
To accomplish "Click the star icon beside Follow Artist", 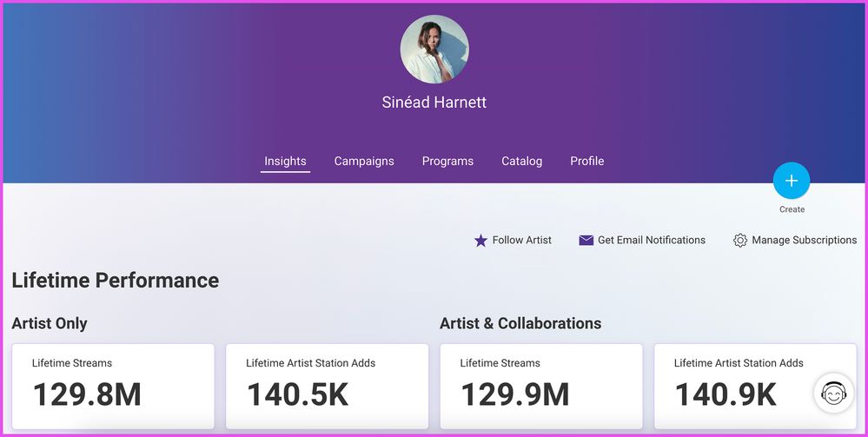I will click(480, 241).
